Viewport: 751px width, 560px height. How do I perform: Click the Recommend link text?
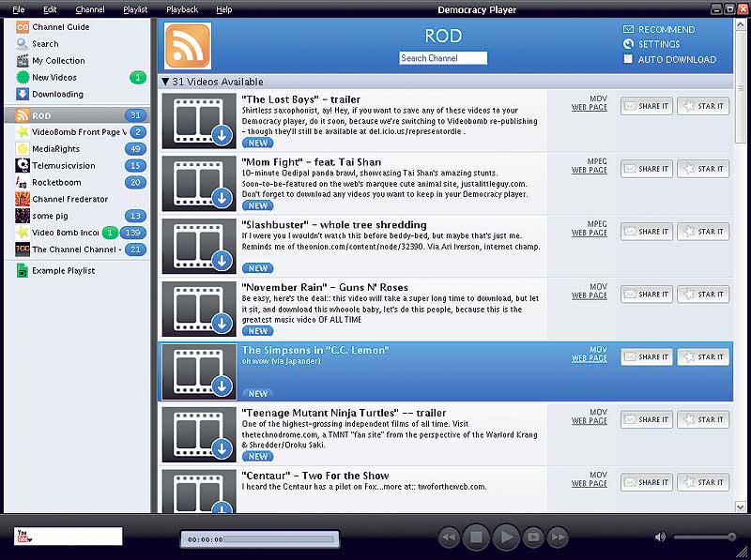tap(667, 30)
